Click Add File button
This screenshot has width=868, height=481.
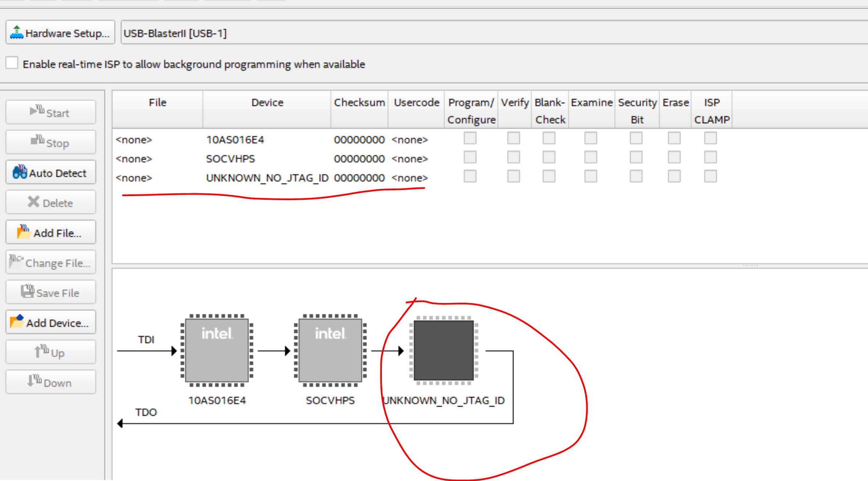click(51, 233)
